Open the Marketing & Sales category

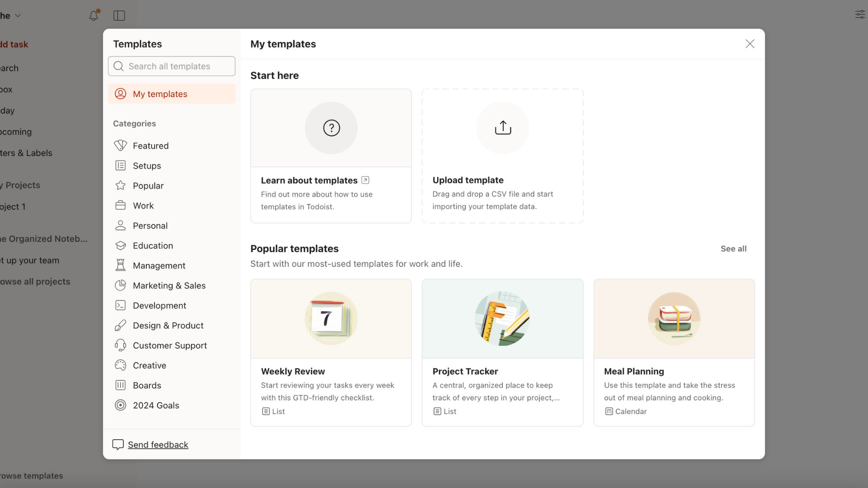[x=169, y=286]
